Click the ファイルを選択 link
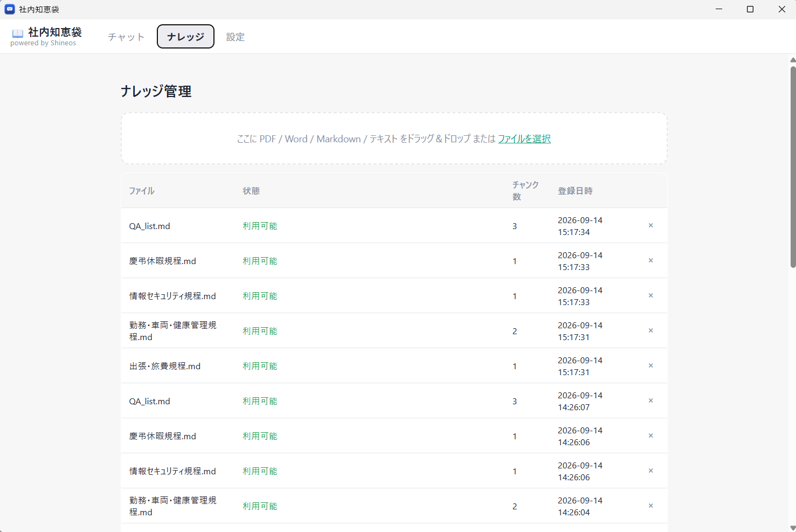The width and height of the screenshot is (796, 532). point(524,139)
